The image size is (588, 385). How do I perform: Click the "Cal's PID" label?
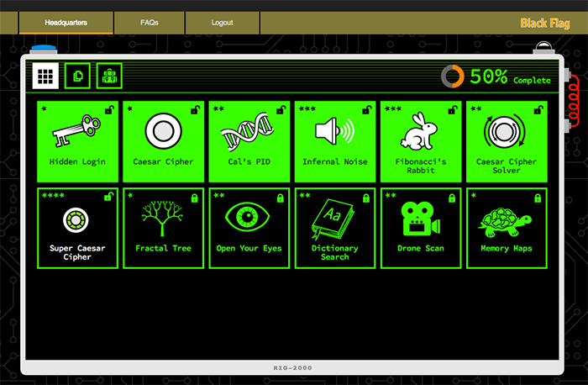click(x=249, y=162)
